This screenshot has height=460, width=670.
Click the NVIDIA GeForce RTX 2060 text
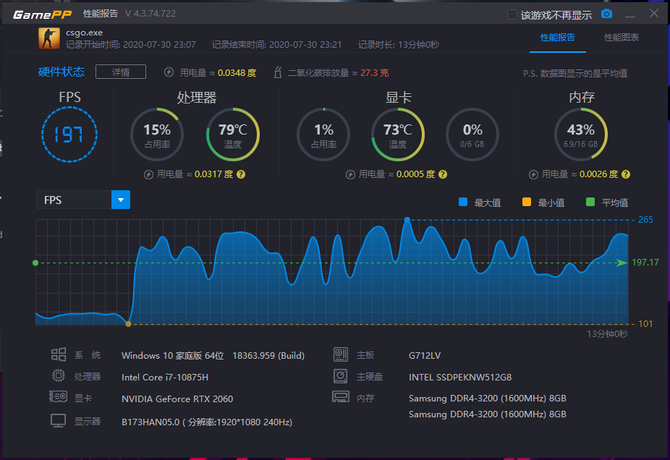[x=177, y=399]
